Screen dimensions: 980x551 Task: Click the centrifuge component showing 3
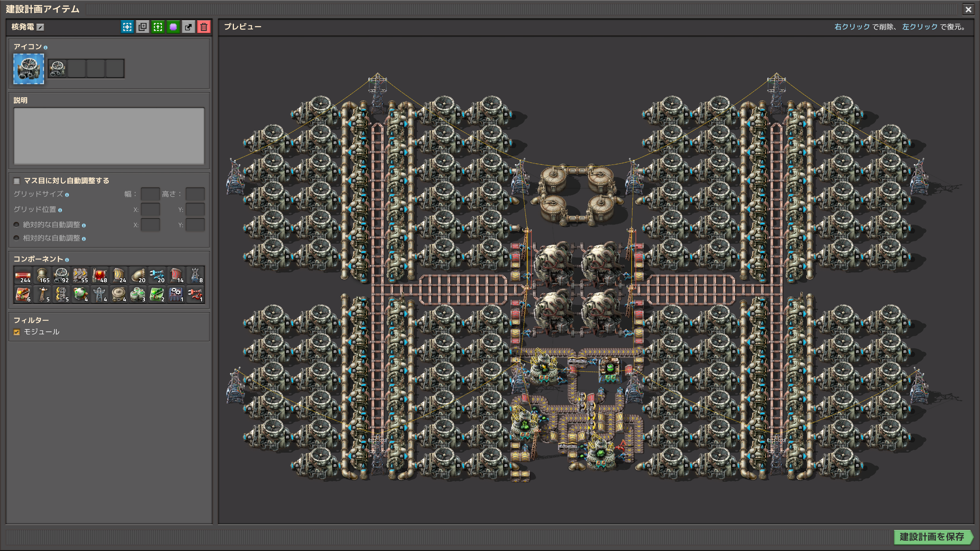138,295
